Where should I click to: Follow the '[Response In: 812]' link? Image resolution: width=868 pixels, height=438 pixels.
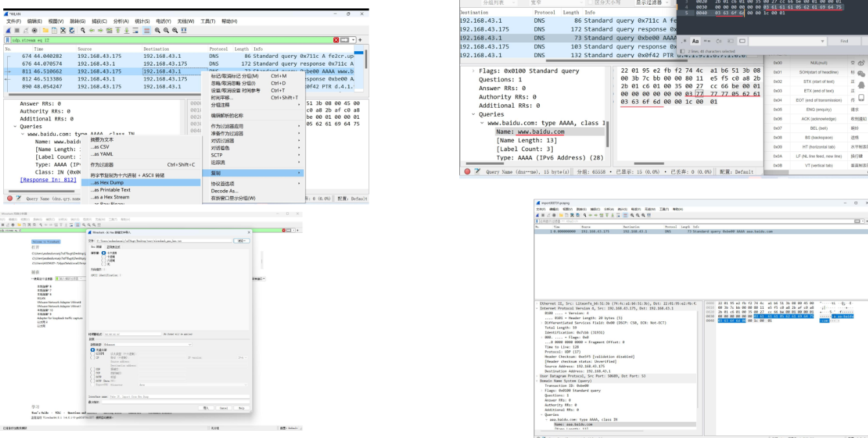click(48, 180)
